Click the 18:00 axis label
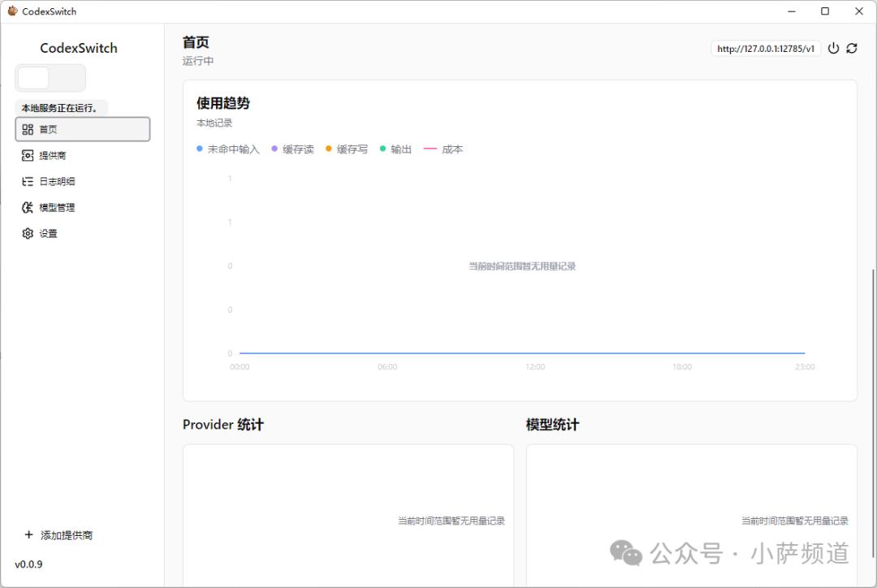The image size is (877, 588). point(682,367)
